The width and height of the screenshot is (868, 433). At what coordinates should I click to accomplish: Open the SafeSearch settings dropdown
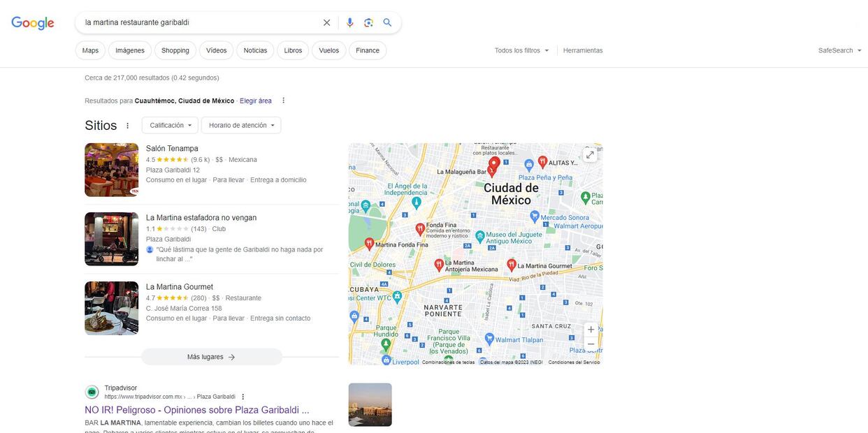click(x=839, y=50)
